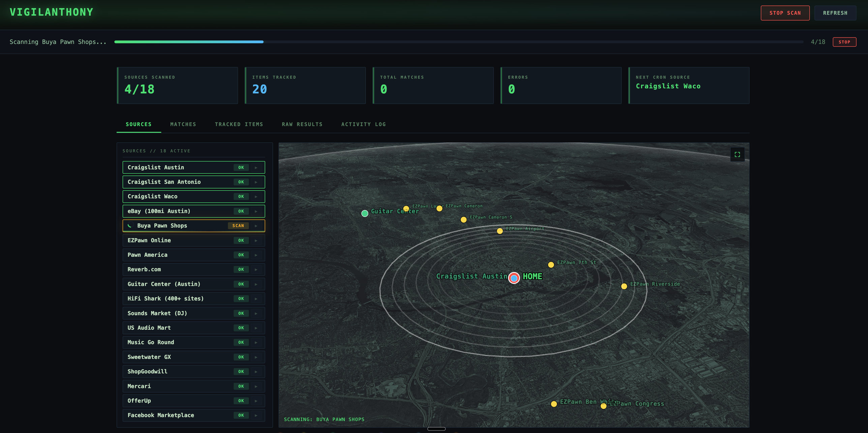This screenshot has height=433, width=868.
Task: Expand details for HiFi Shark (400+ sites)
Action: 256,298
